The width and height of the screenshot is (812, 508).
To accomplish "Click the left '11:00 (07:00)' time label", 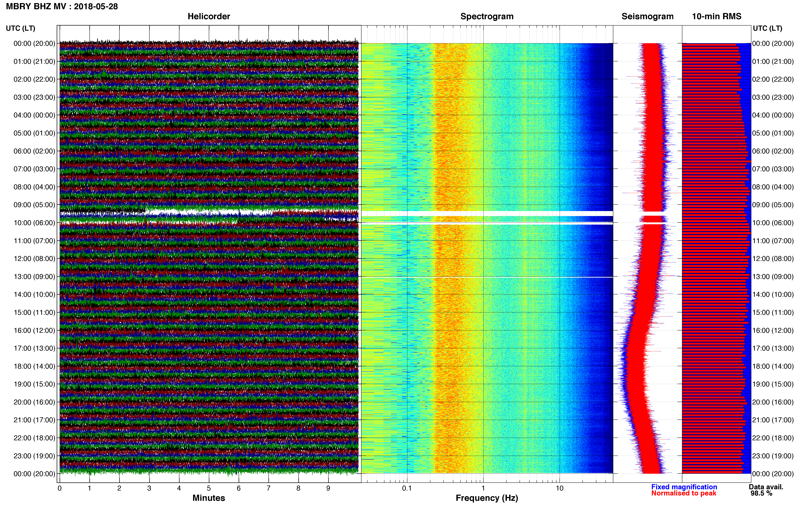I will [x=34, y=241].
